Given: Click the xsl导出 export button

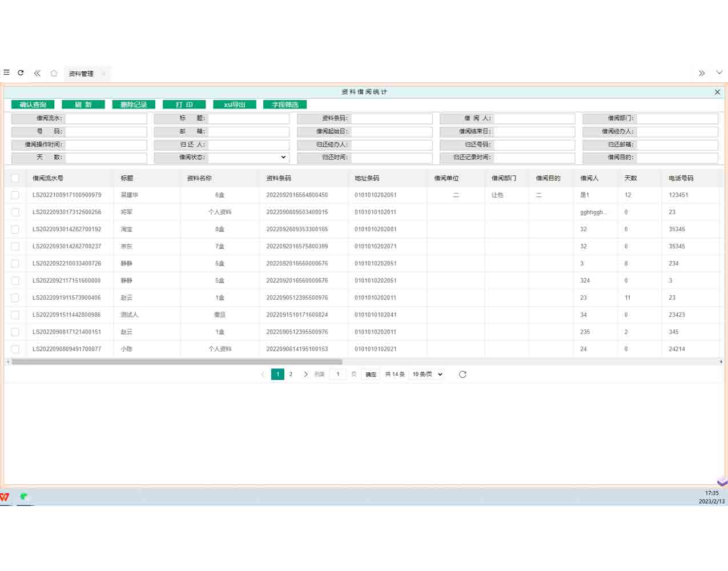Looking at the screenshot, I should 235,104.
